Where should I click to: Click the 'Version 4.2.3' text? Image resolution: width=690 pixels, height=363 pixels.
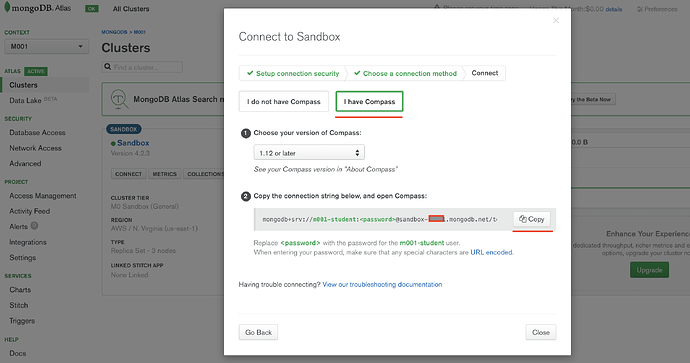(130, 153)
